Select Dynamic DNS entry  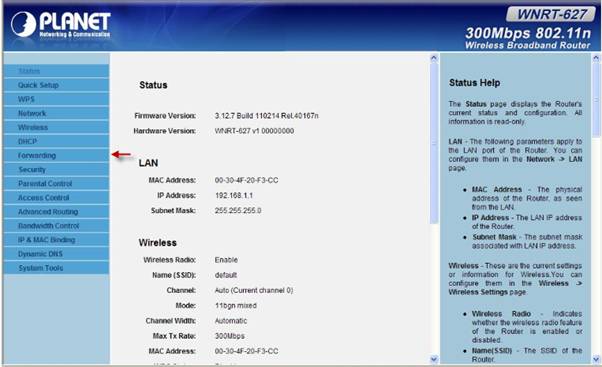coord(56,254)
